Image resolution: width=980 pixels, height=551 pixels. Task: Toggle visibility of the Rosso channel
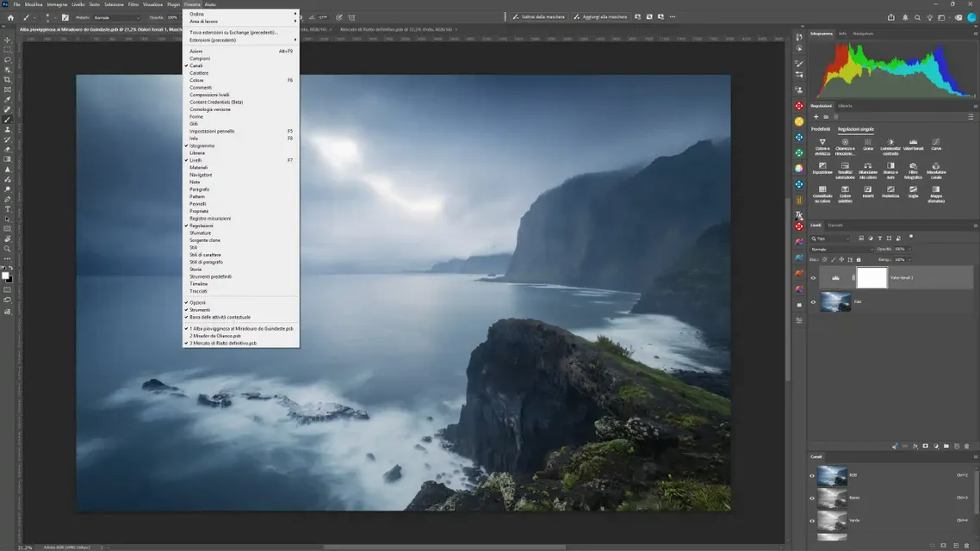[812, 498]
